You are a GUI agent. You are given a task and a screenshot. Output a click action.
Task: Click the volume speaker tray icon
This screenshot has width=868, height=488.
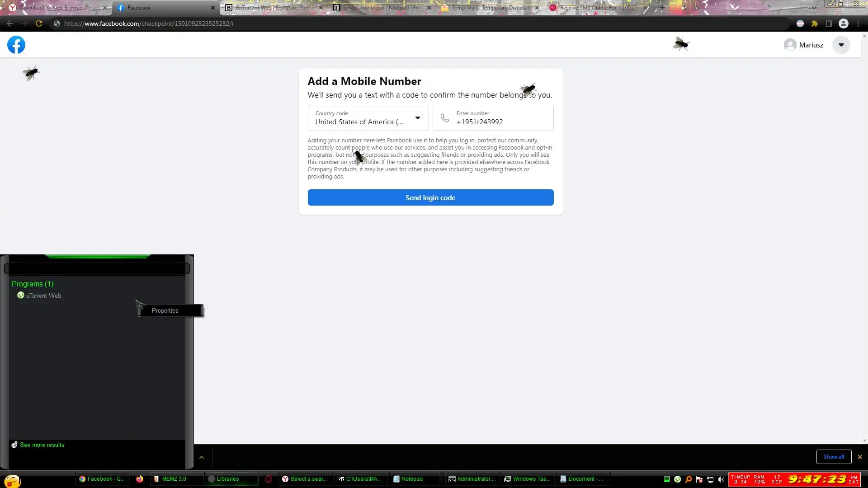point(721,479)
